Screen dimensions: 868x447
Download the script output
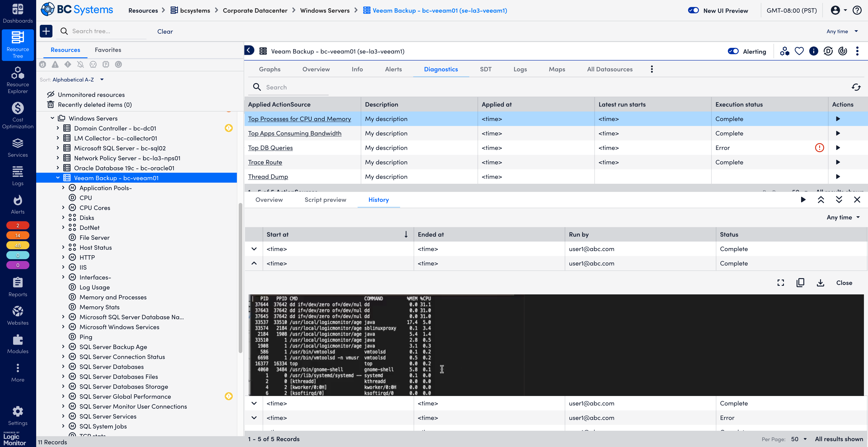pos(820,283)
